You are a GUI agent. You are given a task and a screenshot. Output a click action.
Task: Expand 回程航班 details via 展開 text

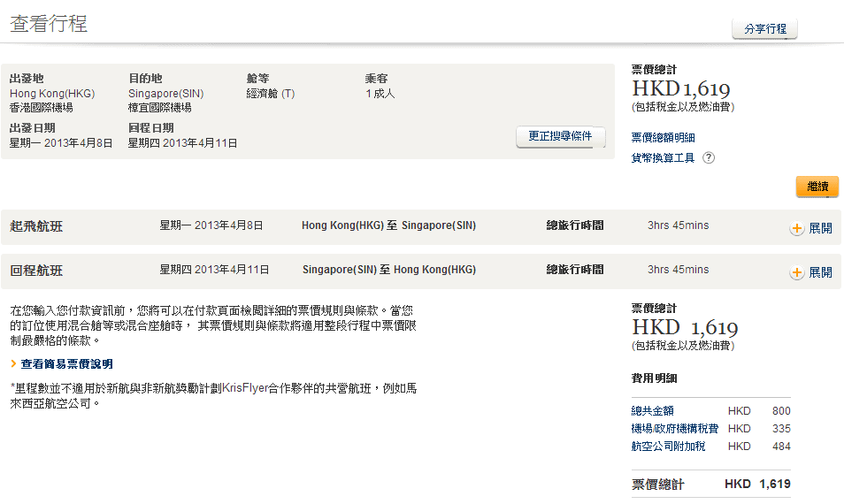tap(820, 272)
